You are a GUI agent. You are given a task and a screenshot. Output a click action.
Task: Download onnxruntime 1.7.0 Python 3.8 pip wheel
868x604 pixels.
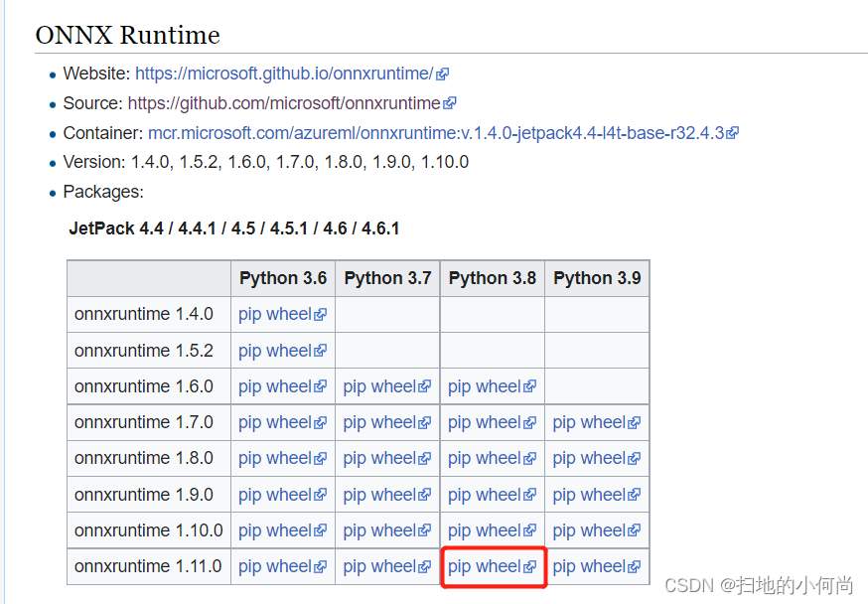click(492, 422)
